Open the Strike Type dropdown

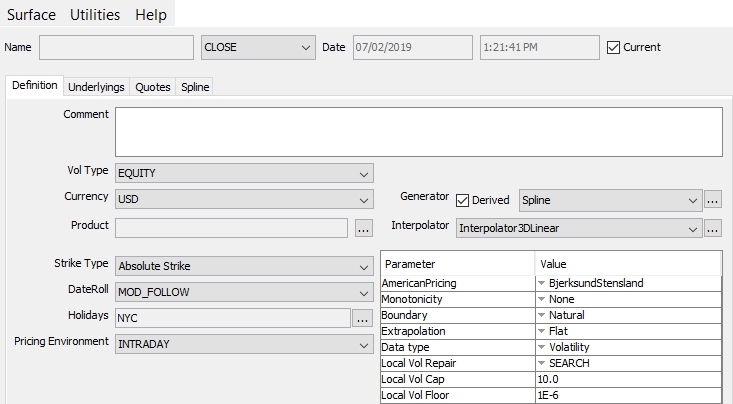244,266
